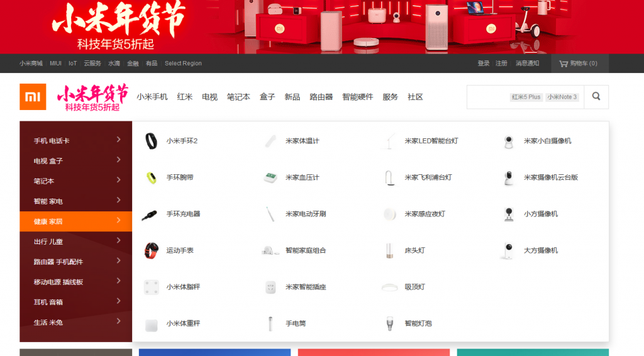Click the 小米体重秤 scale image
This screenshot has height=356, width=644.
click(151, 325)
